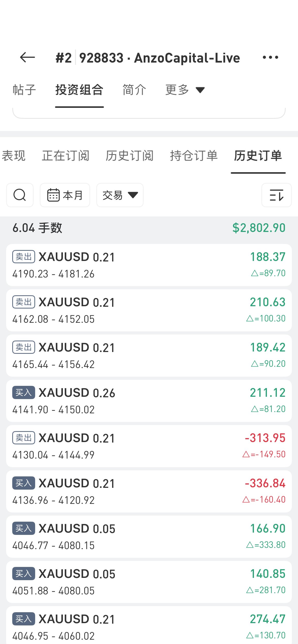Image resolution: width=298 pixels, height=644 pixels.
Task: Switch to the 表现 sub-tab
Action: pos(14,155)
